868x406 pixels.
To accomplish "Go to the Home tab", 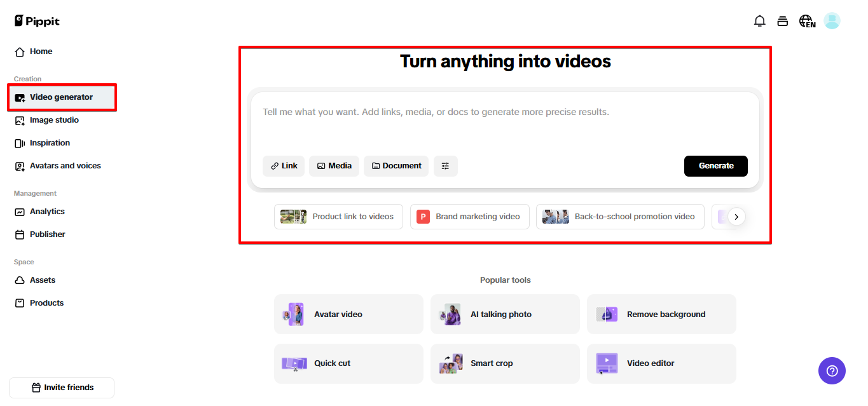I will click(39, 51).
